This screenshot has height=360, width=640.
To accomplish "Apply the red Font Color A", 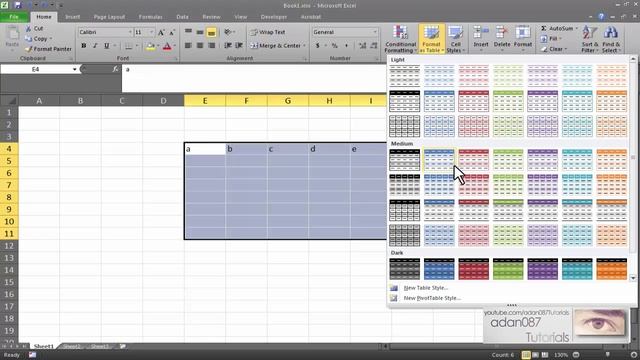I will pos(167,47).
